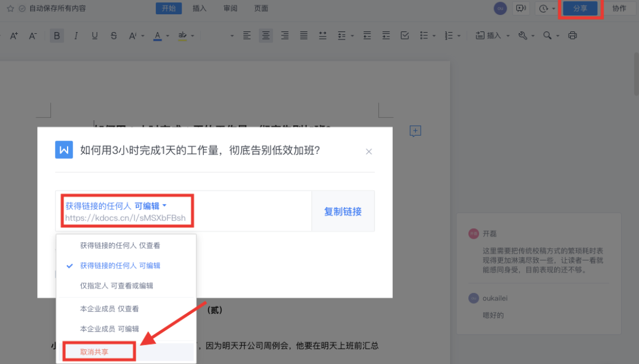Apply strikethrough formatting

(114, 35)
